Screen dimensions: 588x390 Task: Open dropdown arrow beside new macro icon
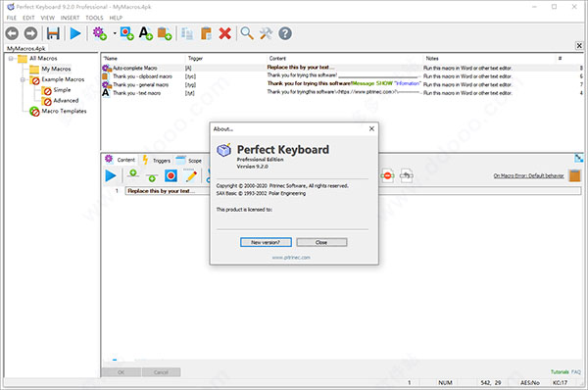click(x=115, y=33)
